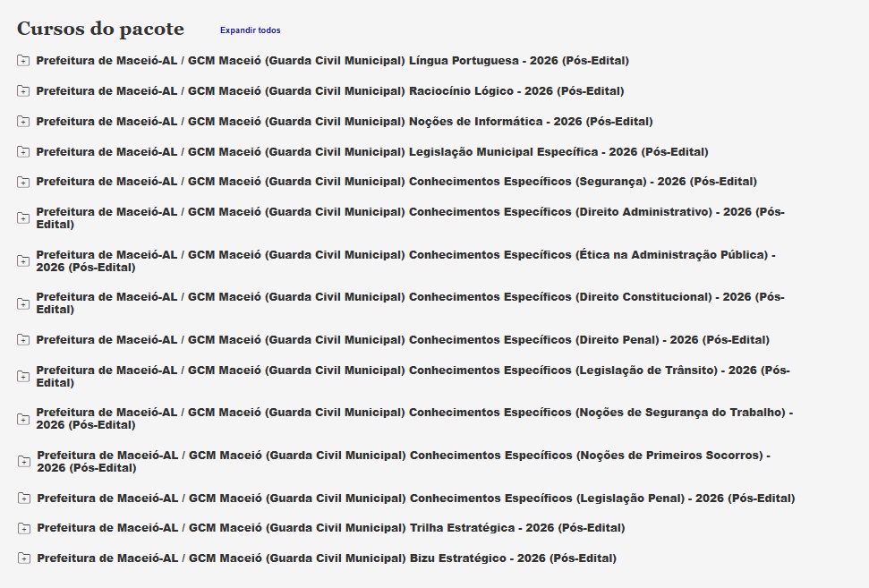Open the Bizu Estratégico course title

click(x=326, y=558)
